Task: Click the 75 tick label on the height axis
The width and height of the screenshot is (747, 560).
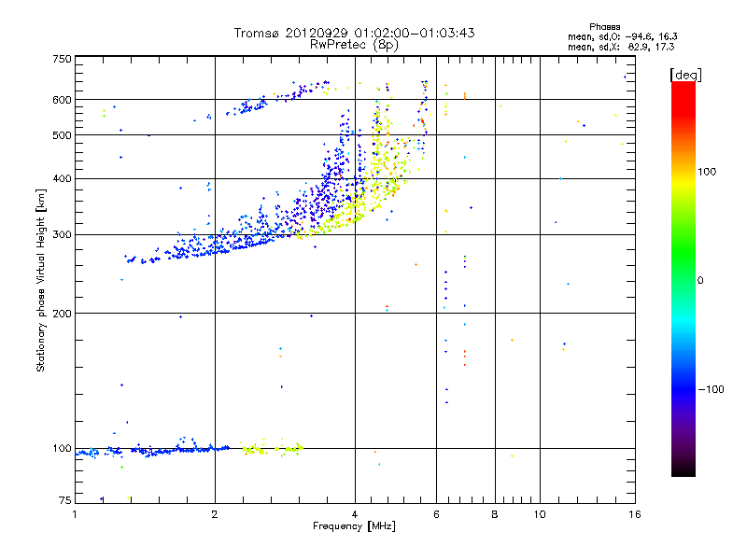Action: click(x=65, y=500)
